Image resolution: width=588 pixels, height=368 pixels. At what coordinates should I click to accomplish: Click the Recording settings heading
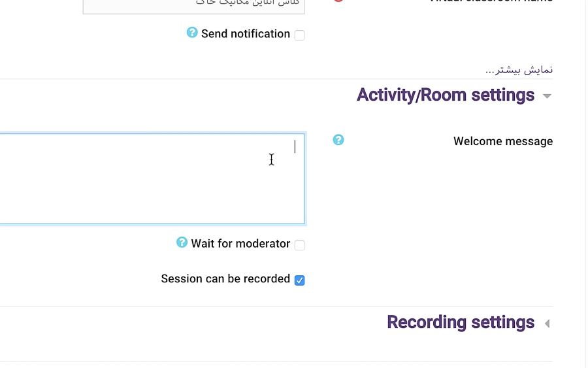[461, 323]
